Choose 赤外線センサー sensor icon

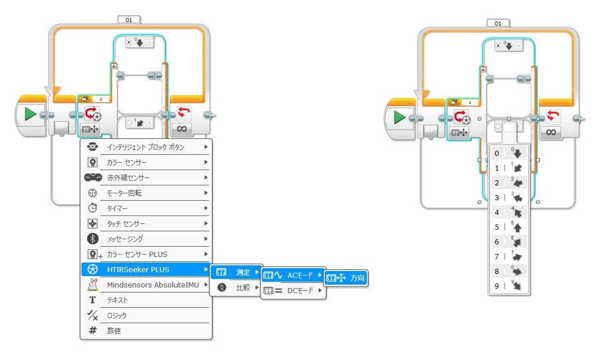[x=93, y=177]
